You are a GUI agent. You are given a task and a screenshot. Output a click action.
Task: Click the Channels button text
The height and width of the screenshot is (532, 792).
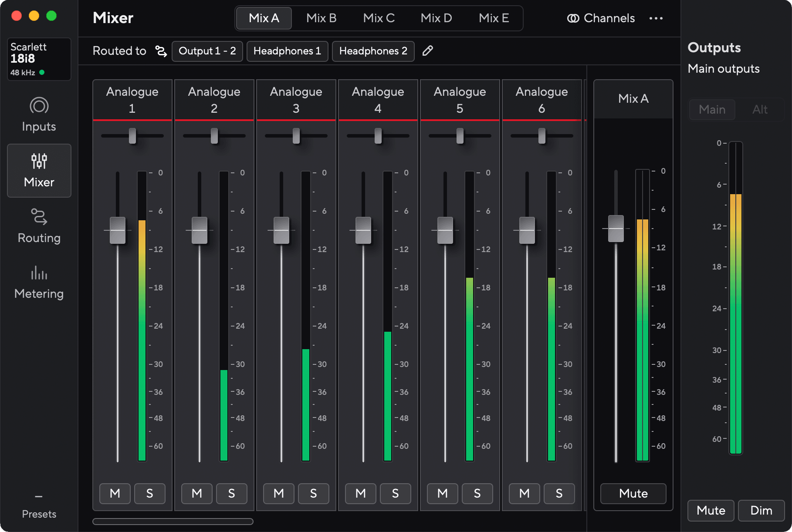click(609, 18)
